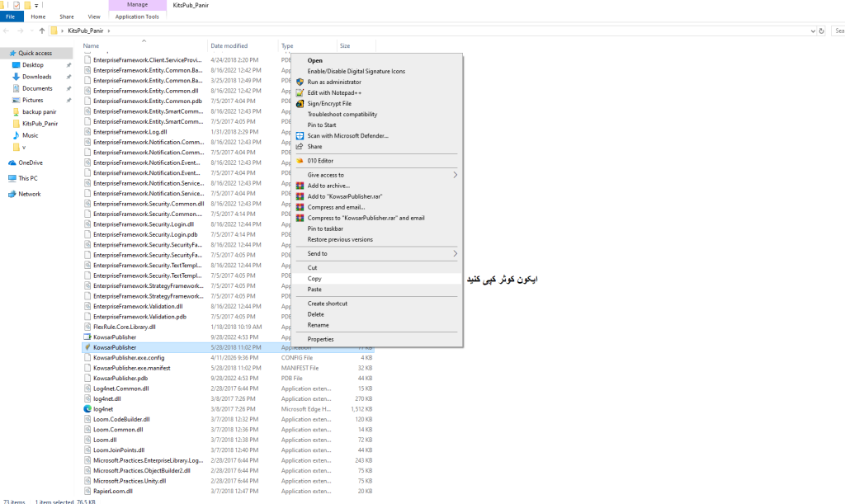Choose Copy from the context menu
845x504 pixels.
tap(314, 279)
